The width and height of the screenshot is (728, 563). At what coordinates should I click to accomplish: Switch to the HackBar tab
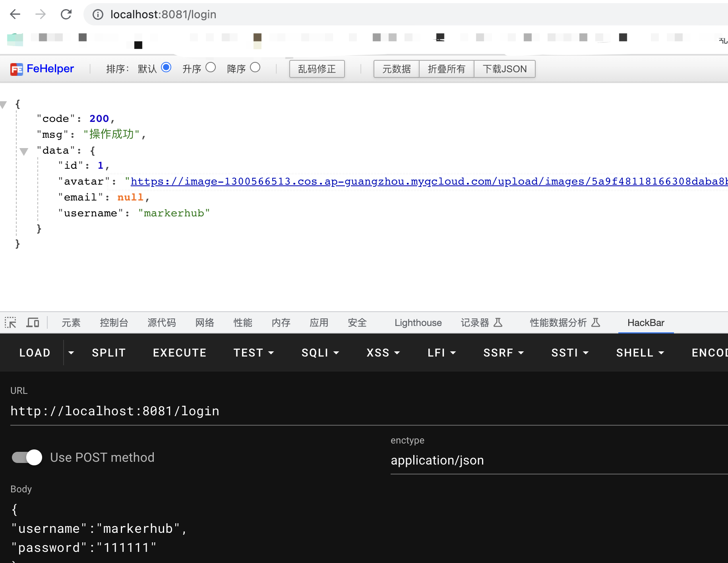(645, 322)
